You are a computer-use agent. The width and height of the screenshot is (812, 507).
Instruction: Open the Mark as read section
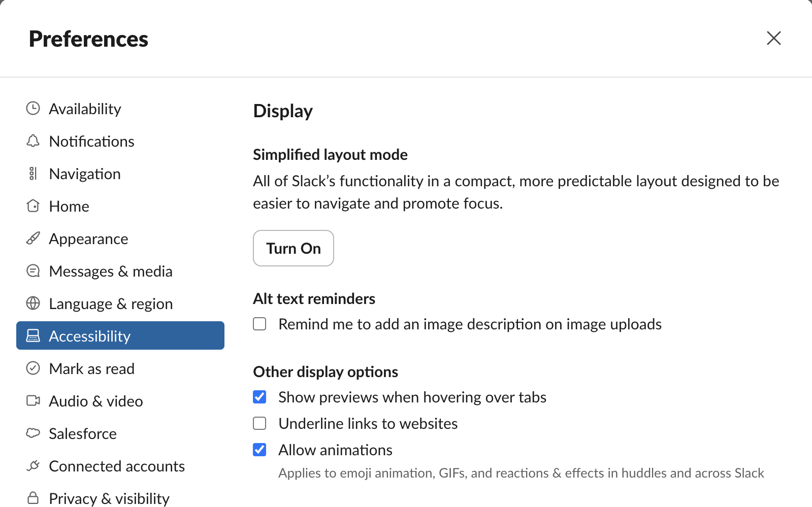point(120,368)
